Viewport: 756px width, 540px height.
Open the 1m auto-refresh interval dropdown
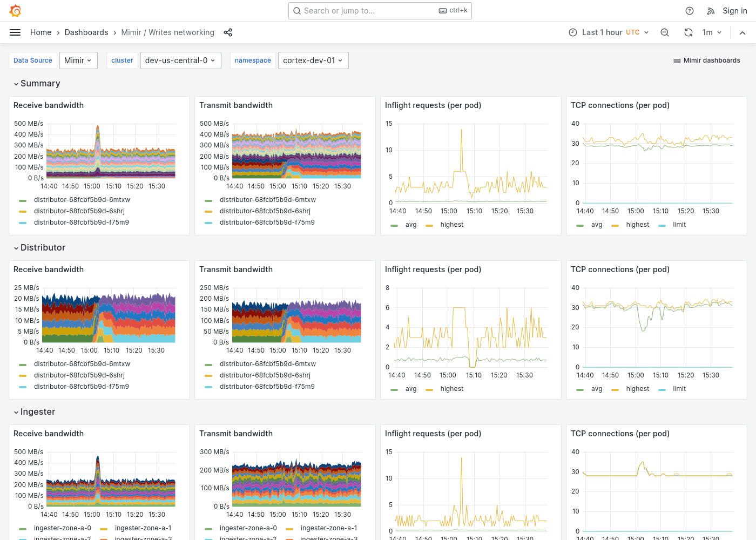[712, 32]
